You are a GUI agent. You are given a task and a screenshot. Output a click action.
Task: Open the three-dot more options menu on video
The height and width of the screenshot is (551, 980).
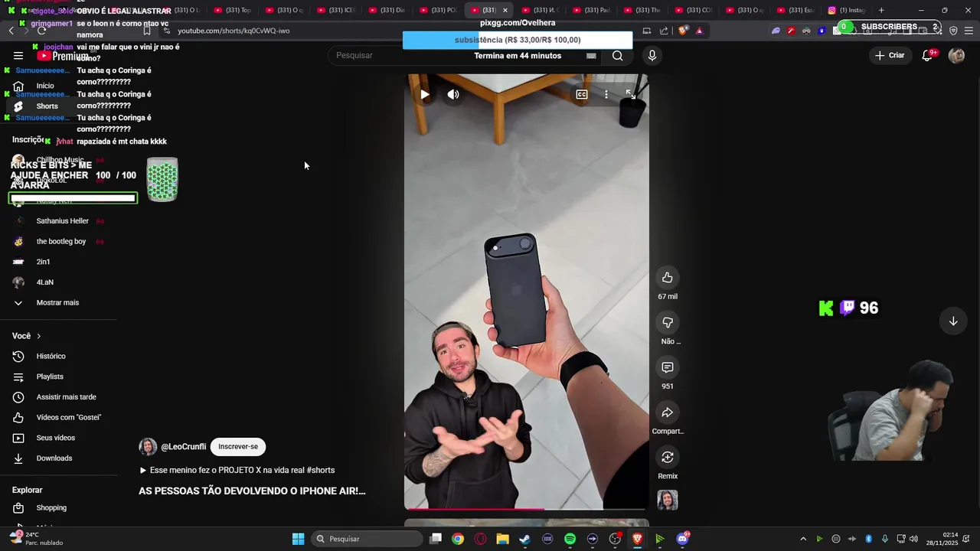606,95
